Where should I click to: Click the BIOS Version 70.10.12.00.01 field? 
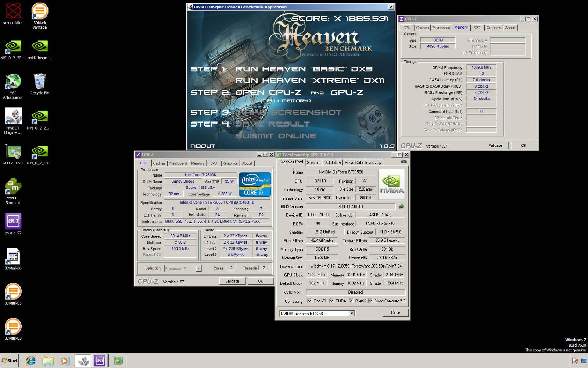(351, 206)
